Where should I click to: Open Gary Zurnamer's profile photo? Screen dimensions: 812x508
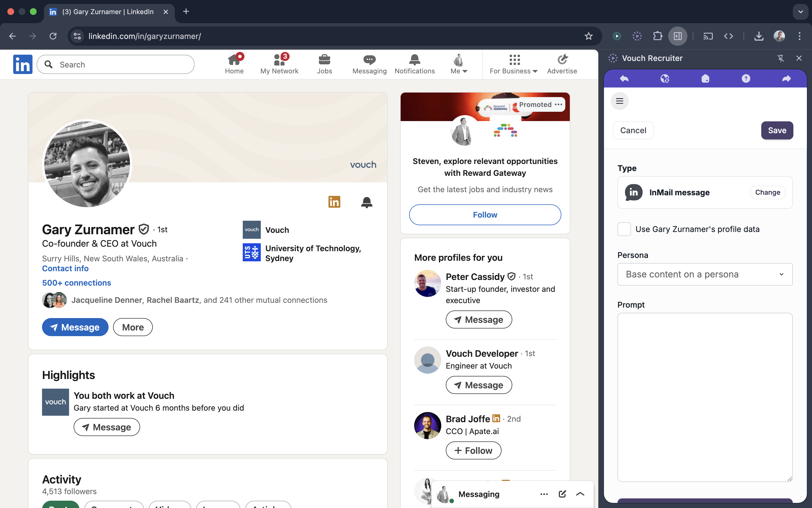pyautogui.click(x=87, y=164)
